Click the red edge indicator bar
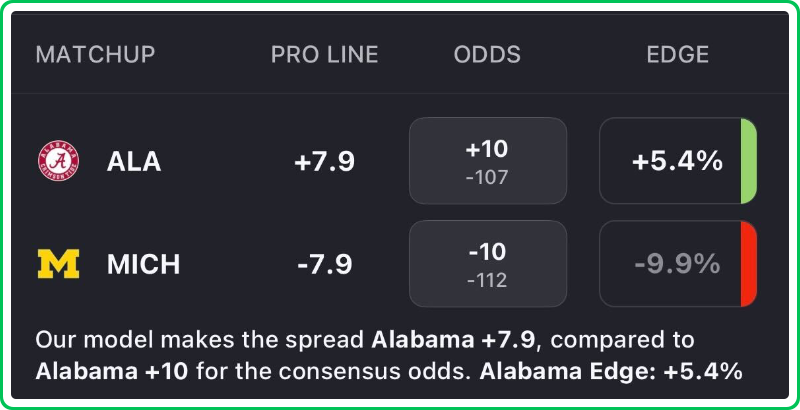800x410 pixels. (x=748, y=264)
